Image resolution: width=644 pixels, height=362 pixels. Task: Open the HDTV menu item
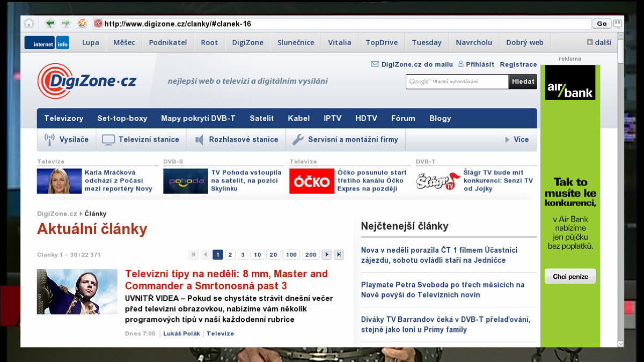(x=366, y=119)
